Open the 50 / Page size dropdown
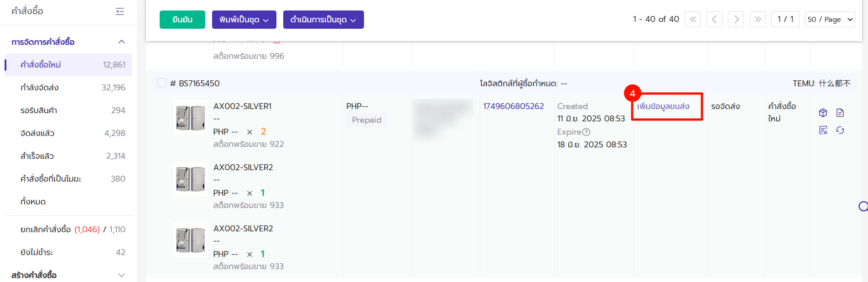This screenshot has width=868, height=282. (830, 19)
